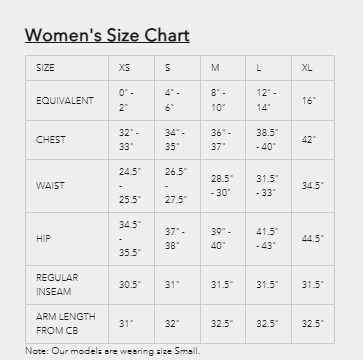Select the 32" arm length for Small
Image resolution: width=363 pixels, height=360 pixels.
tap(177, 324)
